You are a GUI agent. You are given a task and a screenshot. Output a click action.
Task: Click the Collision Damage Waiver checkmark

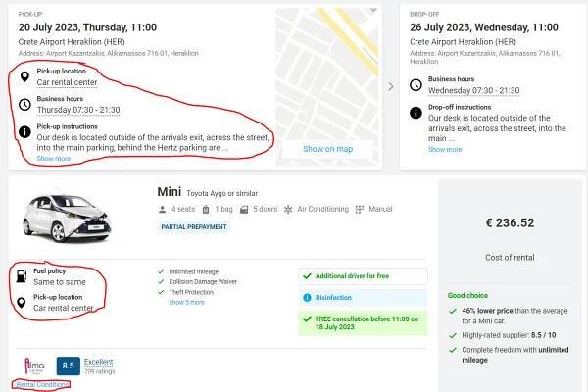pyautogui.click(x=161, y=281)
